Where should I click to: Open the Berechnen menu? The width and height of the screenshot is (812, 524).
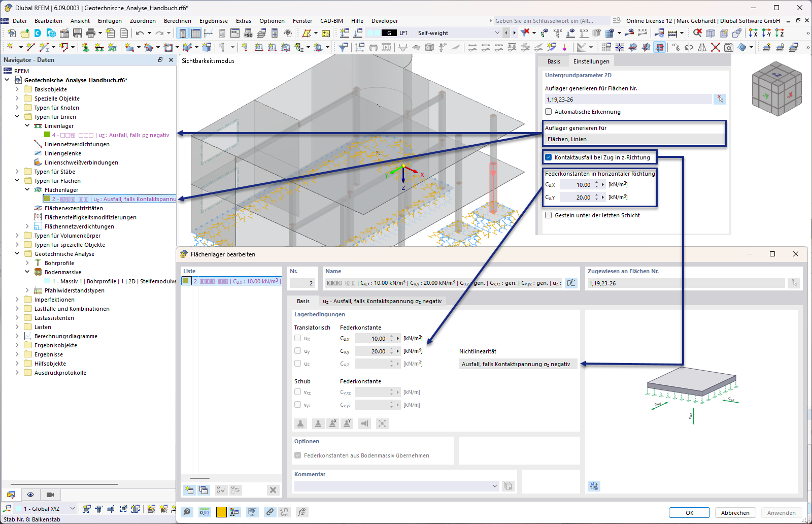(x=178, y=21)
